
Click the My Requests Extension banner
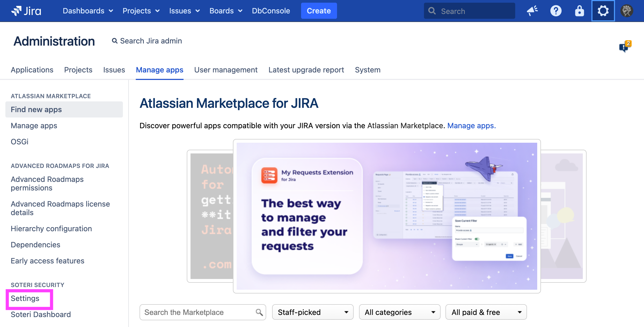tap(386, 216)
